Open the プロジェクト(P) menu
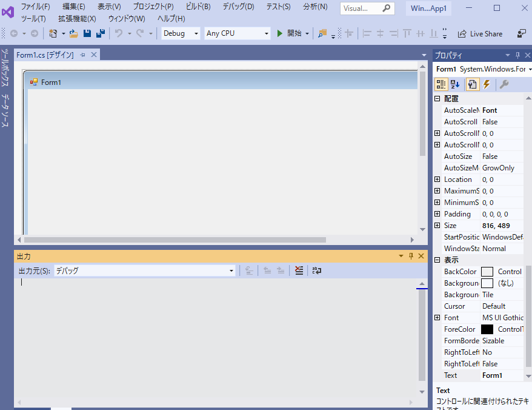532x410 pixels. 153,7
